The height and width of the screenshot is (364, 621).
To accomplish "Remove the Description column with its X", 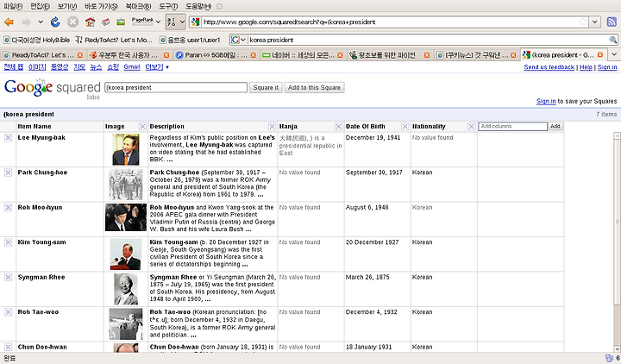I will pos(272,126).
